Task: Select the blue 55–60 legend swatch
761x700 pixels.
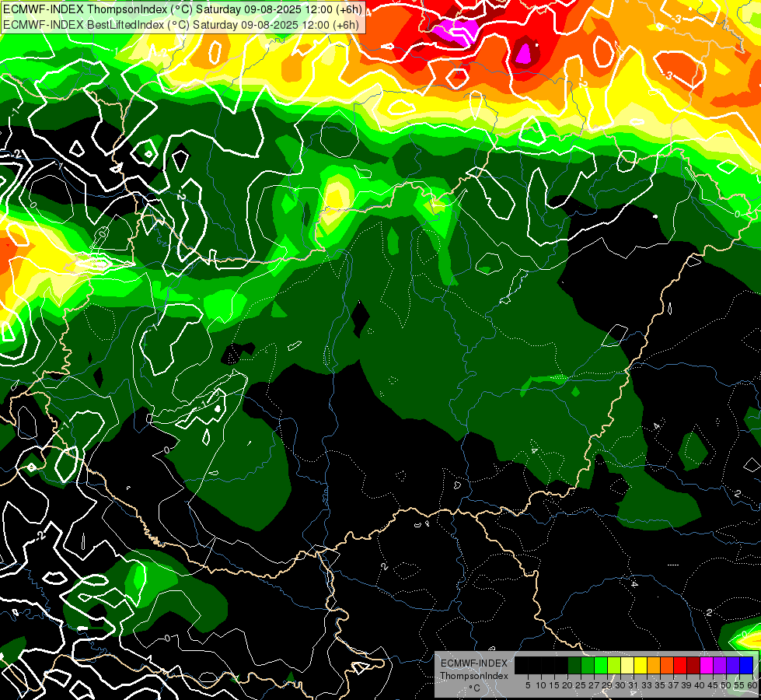Action: pyautogui.click(x=746, y=665)
